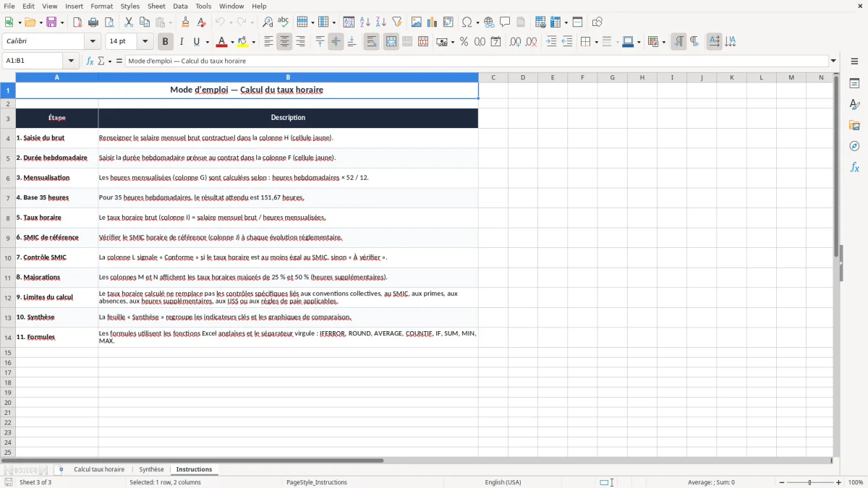Toggle Center Horizontally alignment
This screenshot has width=868, height=488.
coord(284,42)
